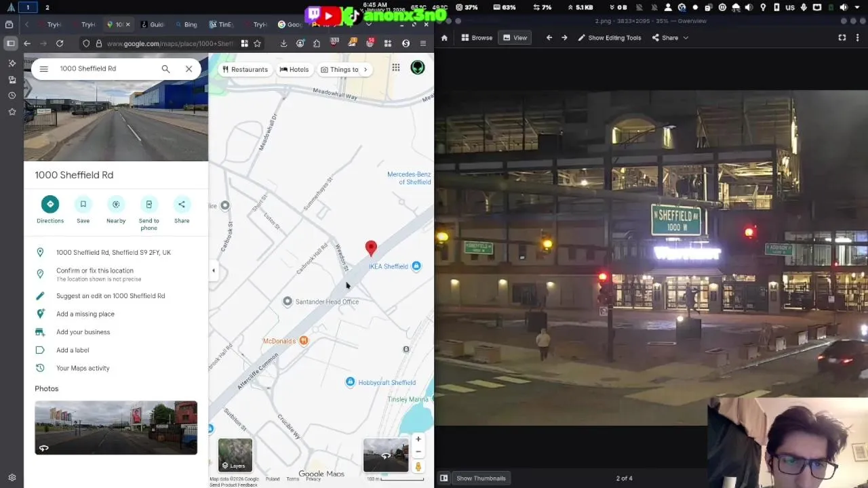This screenshot has width=868, height=488.
Task: Toggle the browser sidebar panel
Action: click(9, 43)
